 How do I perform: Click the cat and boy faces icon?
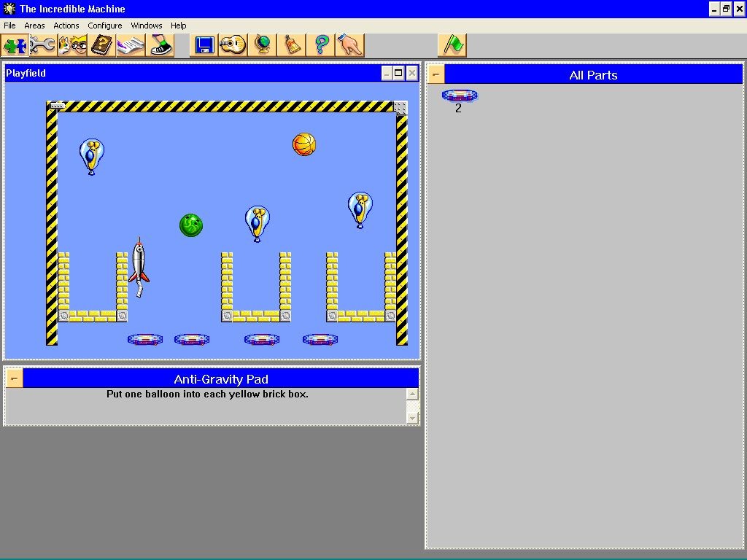[72, 46]
